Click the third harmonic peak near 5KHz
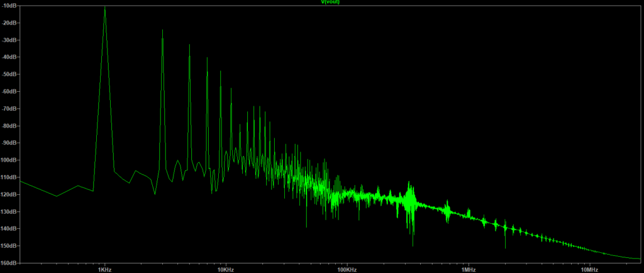 pos(189,45)
